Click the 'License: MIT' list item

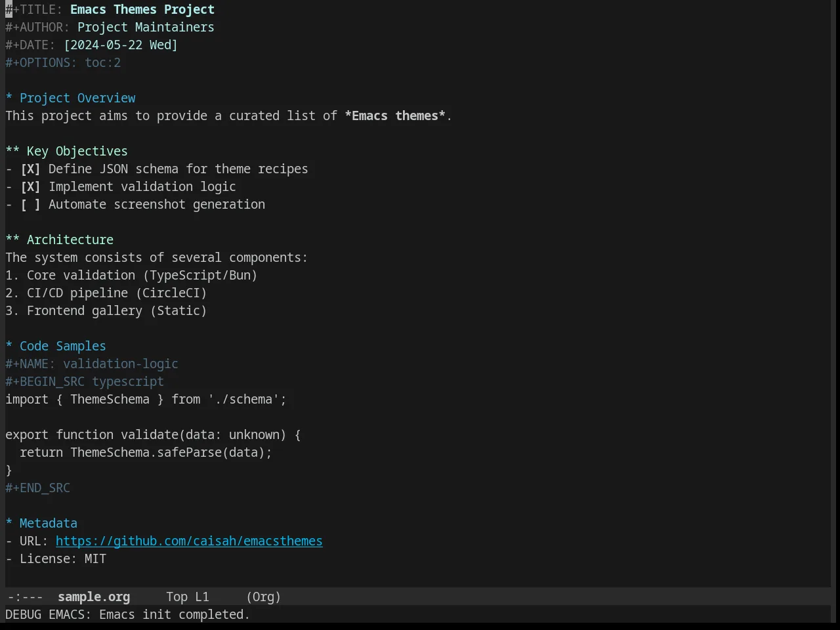[56, 558]
